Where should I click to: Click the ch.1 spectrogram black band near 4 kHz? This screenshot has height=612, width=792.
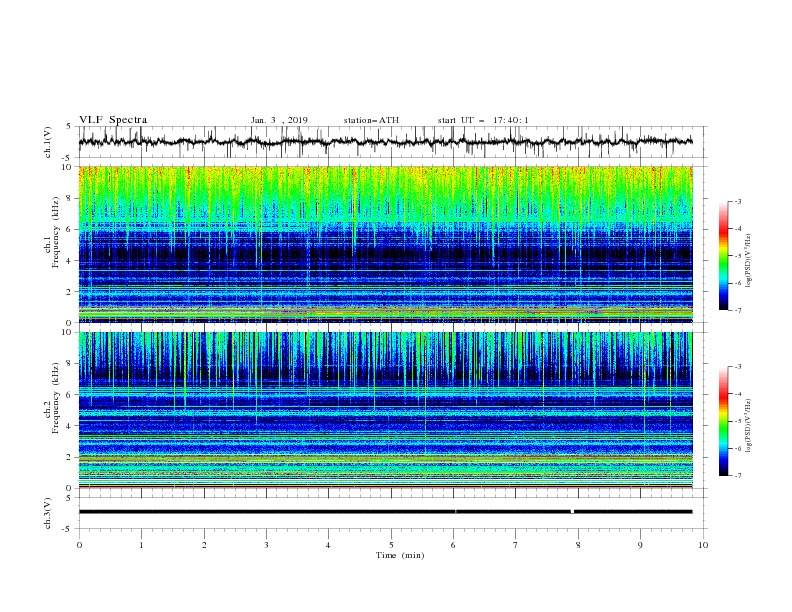(385, 254)
